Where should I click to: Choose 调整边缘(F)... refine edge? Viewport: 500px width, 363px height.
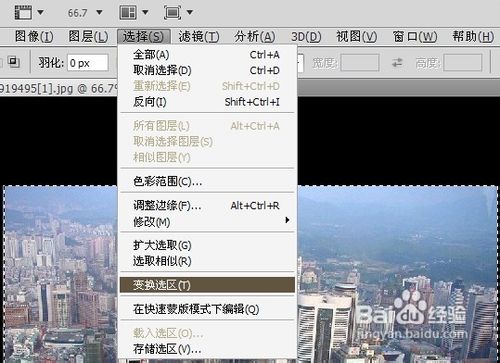(x=207, y=206)
